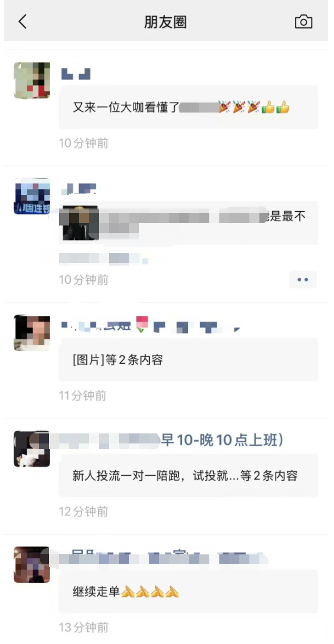Open the [图片]等2条内容 entry
The width and height of the screenshot is (334, 644).
(x=188, y=360)
